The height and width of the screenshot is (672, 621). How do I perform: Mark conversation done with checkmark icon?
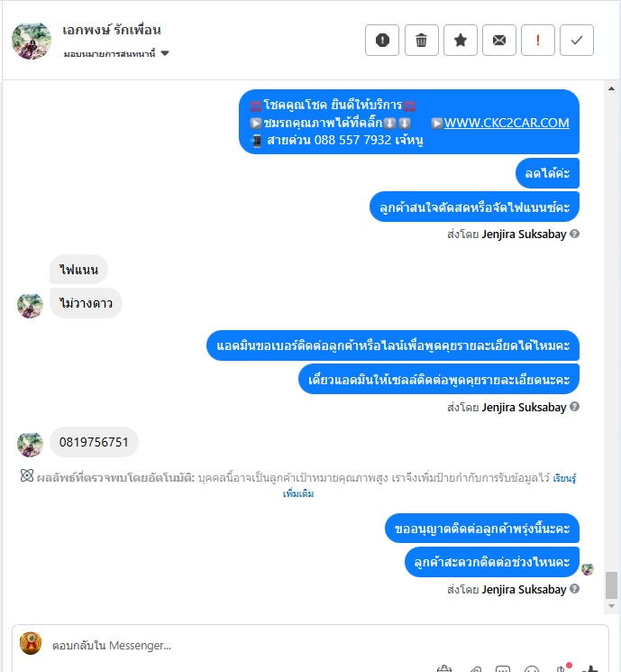(x=577, y=41)
